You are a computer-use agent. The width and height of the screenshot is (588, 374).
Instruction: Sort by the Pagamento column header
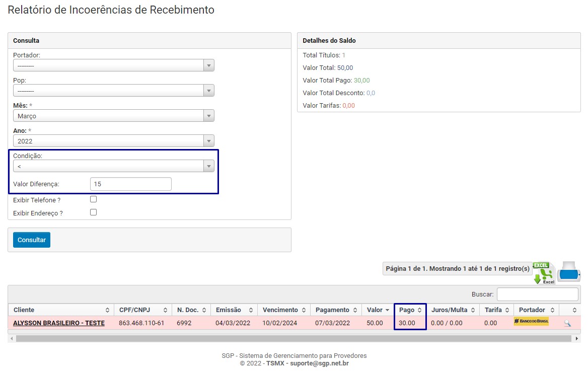332,310
